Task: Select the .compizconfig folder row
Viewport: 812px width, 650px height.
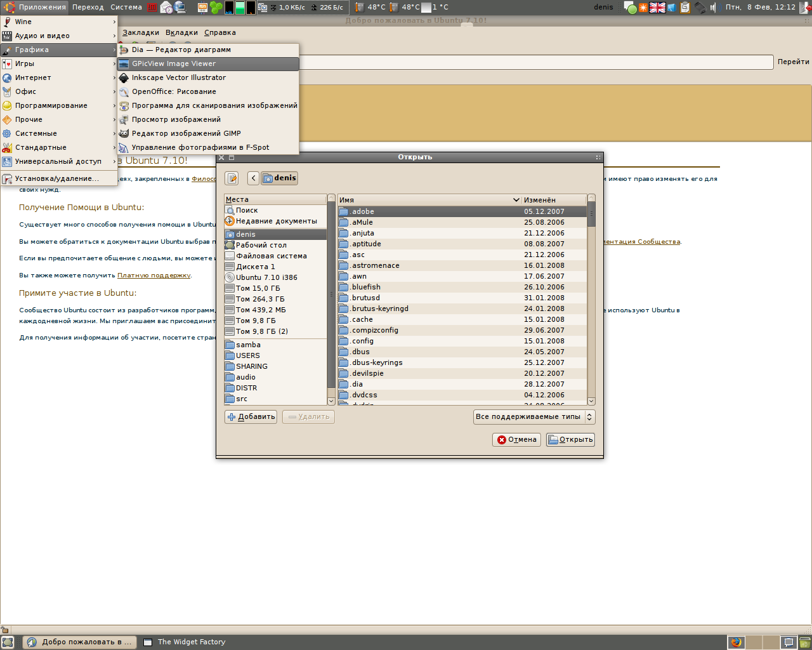Action: pos(462,330)
